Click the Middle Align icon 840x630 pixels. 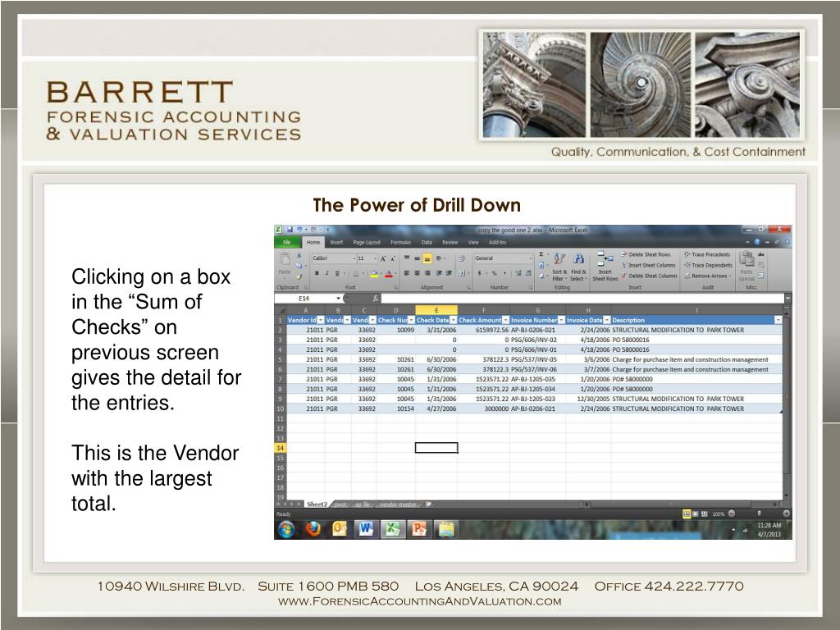pos(417,258)
